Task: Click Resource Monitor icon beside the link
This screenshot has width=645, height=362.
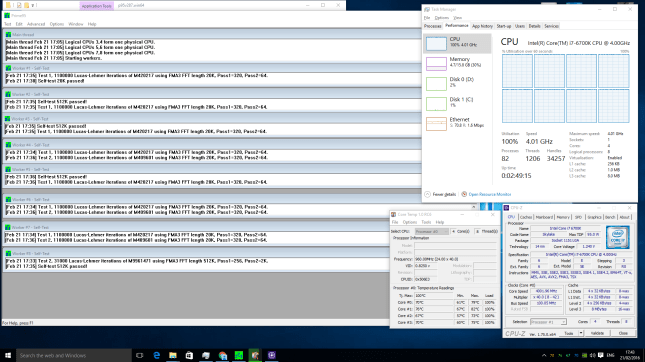Action: 464,194
